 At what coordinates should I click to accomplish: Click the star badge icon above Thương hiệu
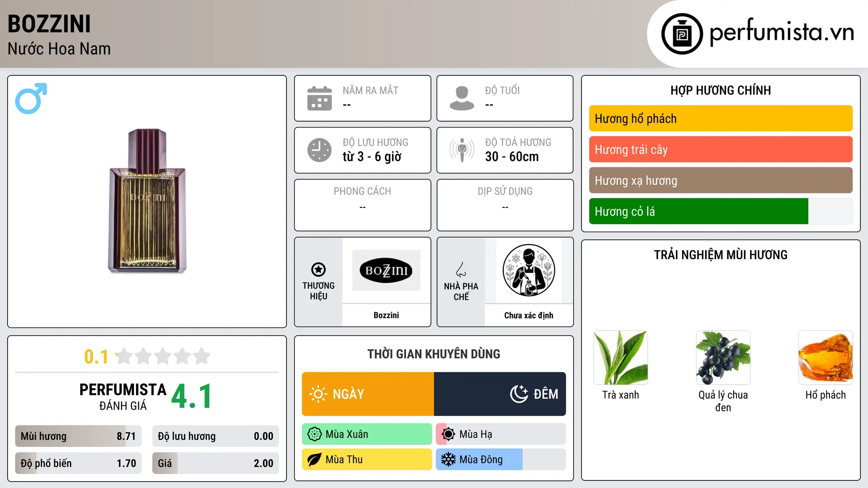[x=318, y=269]
